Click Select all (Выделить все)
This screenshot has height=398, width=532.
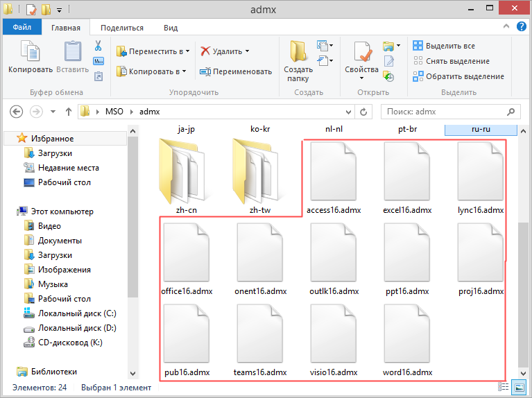444,46
